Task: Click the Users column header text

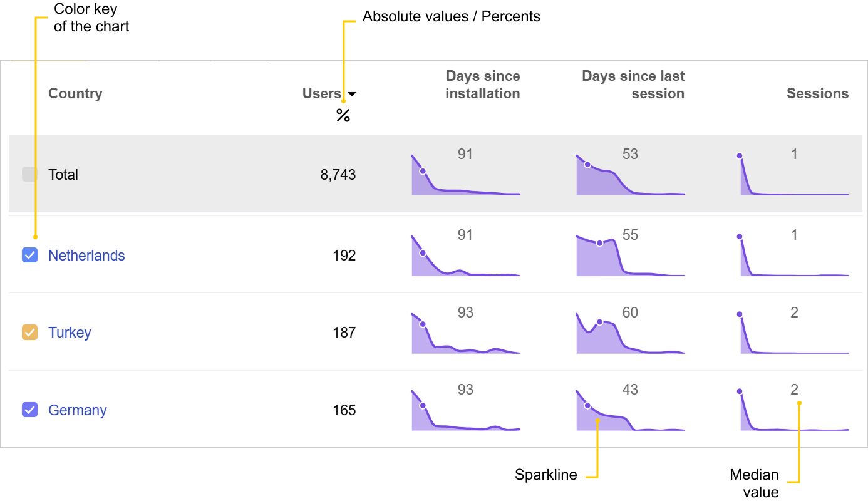Action: coord(321,93)
